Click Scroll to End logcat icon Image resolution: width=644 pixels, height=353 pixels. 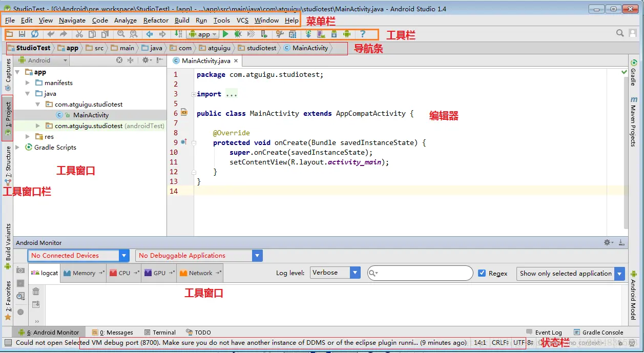36,305
